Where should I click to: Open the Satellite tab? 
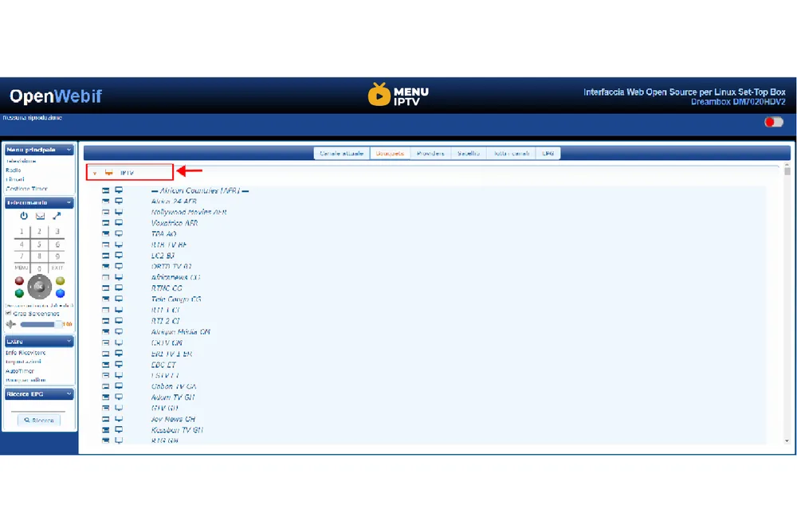tap(468, 154)
